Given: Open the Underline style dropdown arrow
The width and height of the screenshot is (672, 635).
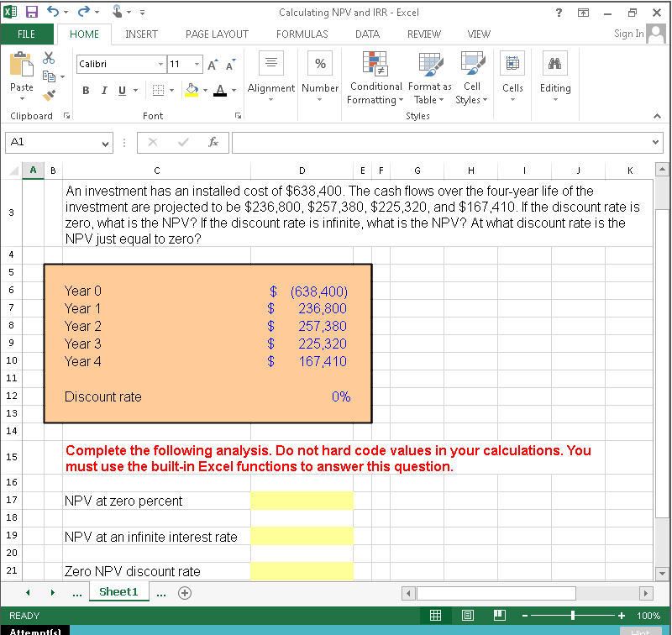Looking at the screenshot, I should point(136,90).
